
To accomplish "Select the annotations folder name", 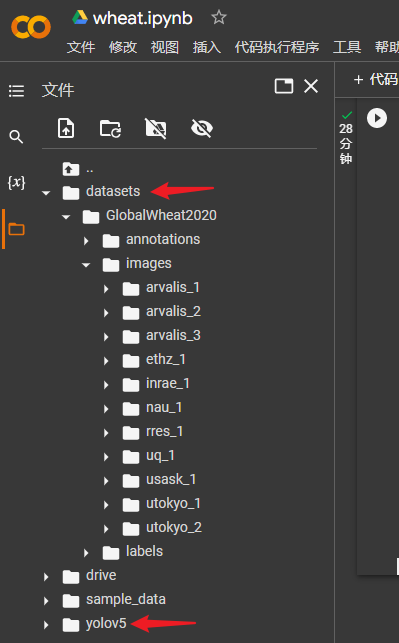I will [x=163, y=239].
